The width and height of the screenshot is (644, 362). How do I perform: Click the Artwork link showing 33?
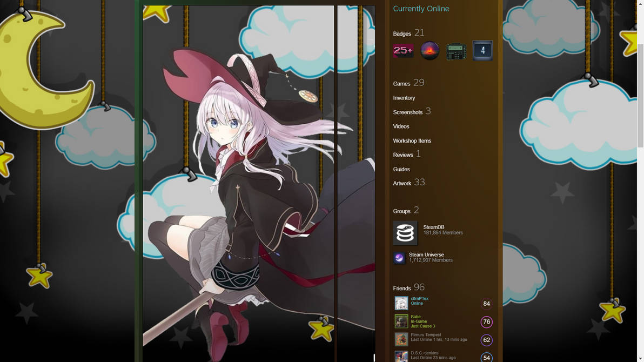pyautogui.click(x=402, y=183)
